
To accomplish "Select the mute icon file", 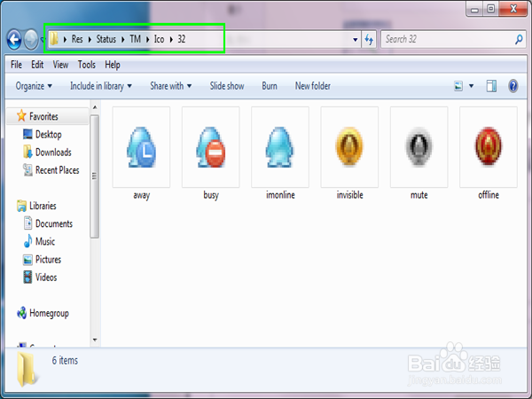I will (419, 147).
